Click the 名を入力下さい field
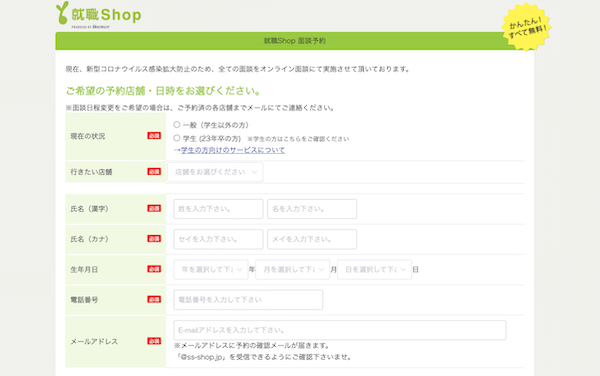Image resolution: width=600 pixels, height=376 pixels. point(312,209)
